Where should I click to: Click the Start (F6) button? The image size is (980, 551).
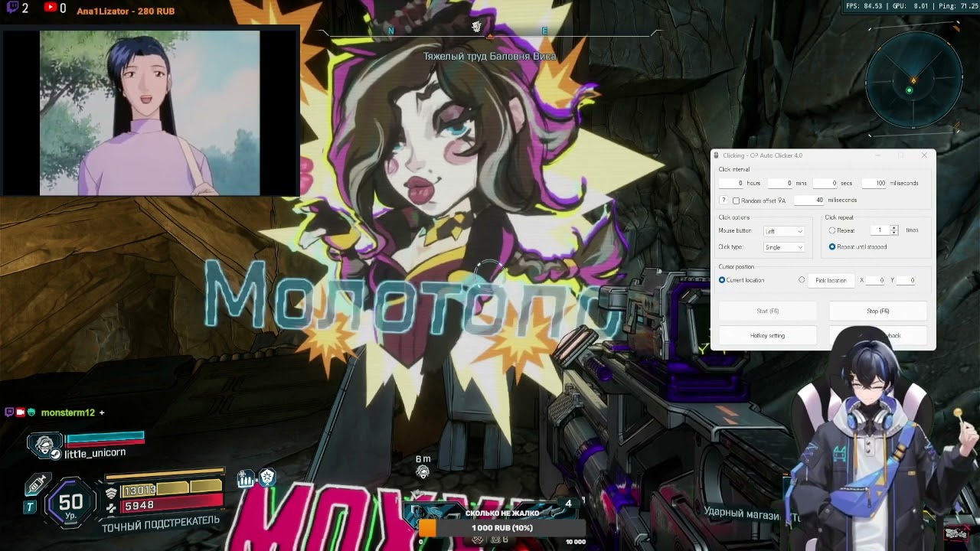[x=767, y=311]
